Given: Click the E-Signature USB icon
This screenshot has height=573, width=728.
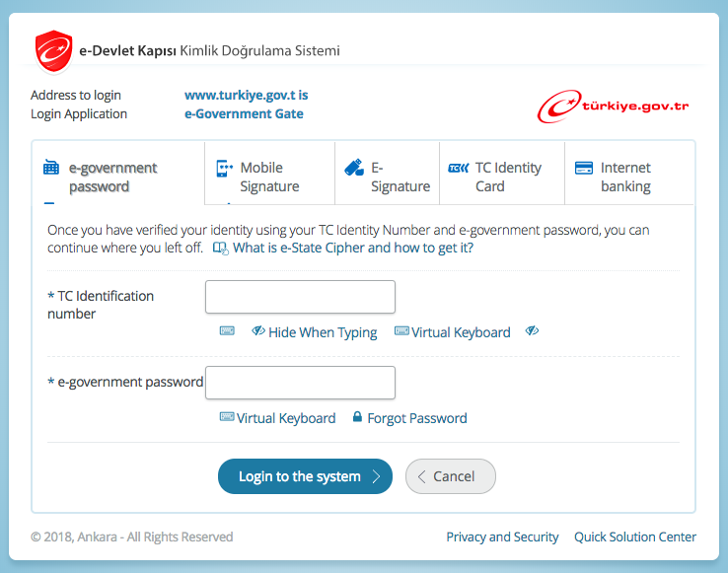Looking at the screenshot, I should (354, 168).
